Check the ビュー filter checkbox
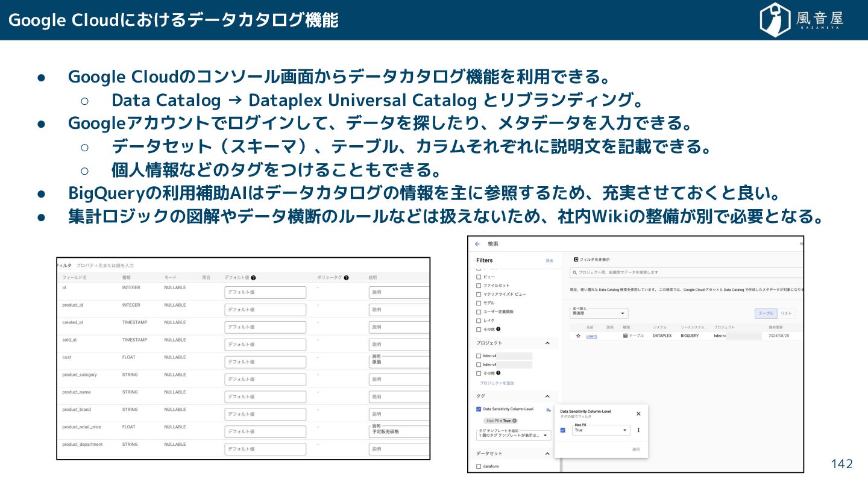 [479, 277]
